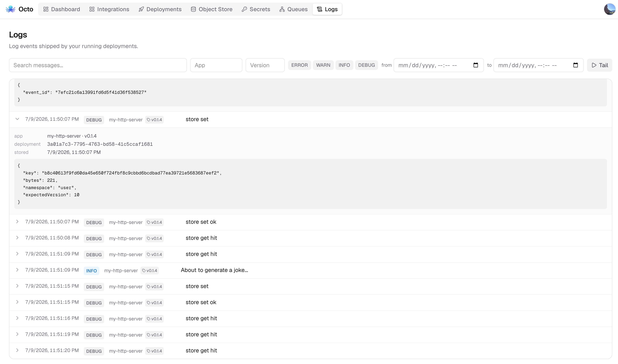618x364 pixels.
Task: Select the Logs tab
Action: click(327, 9)
